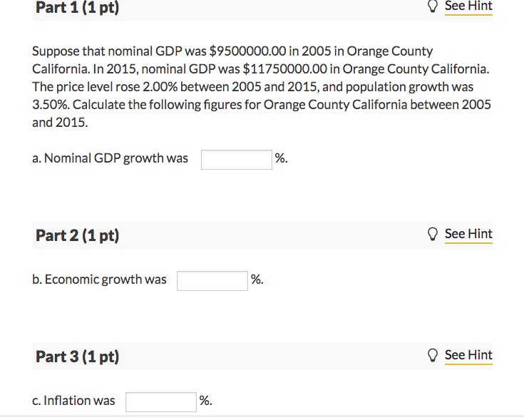524x420 pixels.
Task: Click the lightbulb icon in Part 2 header
Action: (433, 234)
